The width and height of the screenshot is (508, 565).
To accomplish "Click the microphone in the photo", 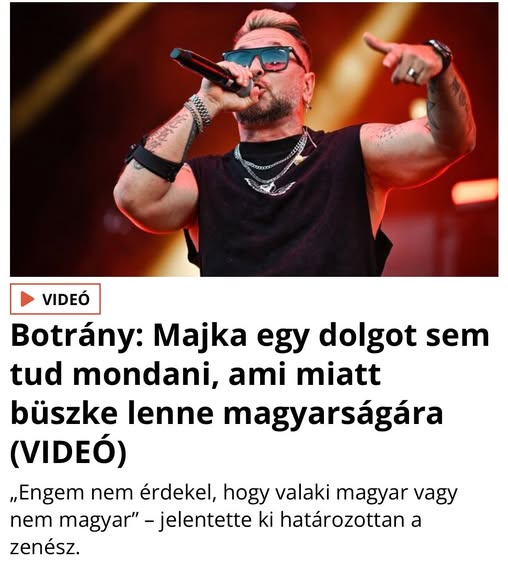I will click(211, 72).
